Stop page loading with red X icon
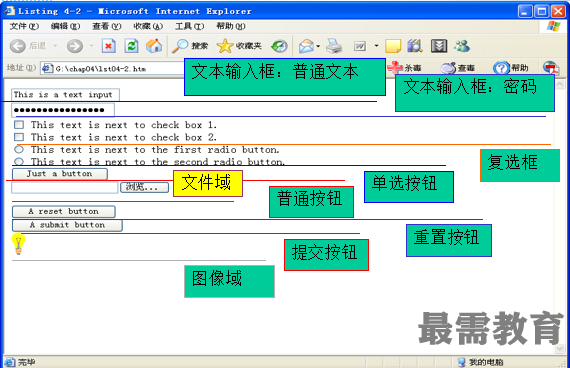 109,46
